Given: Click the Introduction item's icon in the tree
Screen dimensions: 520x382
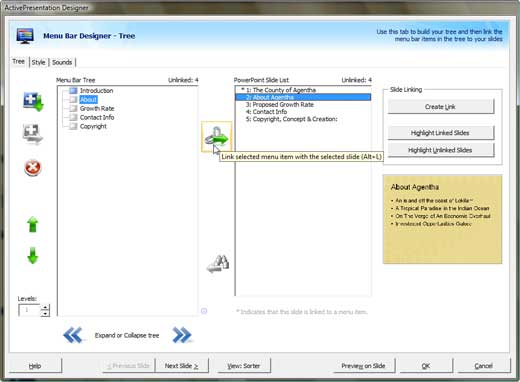Looking at the screenshot, I should click(x=73, y=90).
